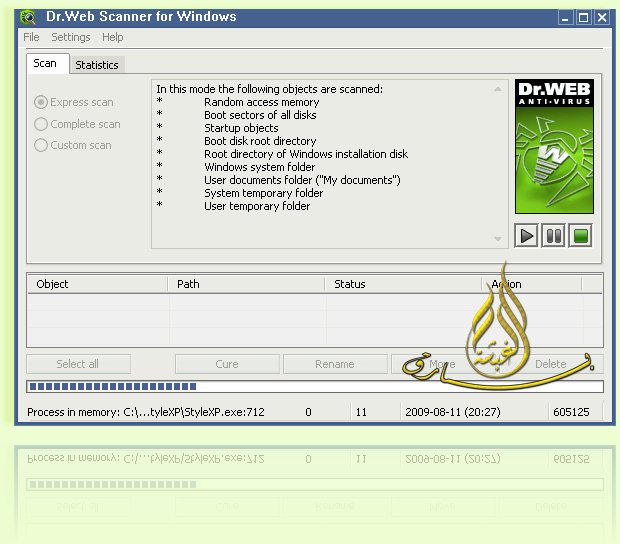Click the scan progress bar
This screenshot has width=620, height=544.
click(x=315, y=386)
